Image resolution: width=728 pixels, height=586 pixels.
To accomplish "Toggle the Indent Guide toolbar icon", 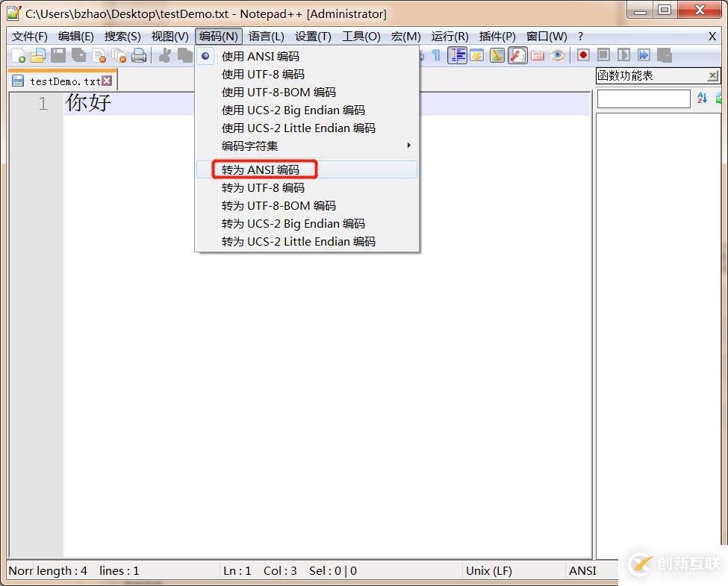I will [x=457, y=56].
